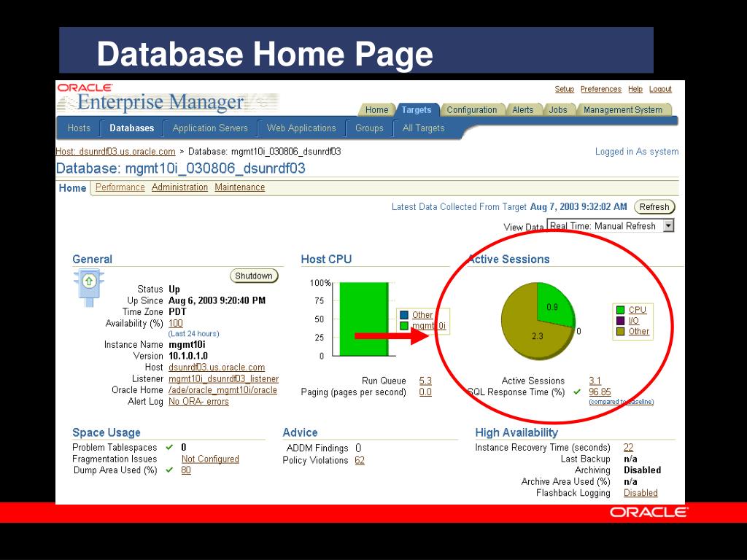Open the View Data dropdown arrow
747x560 pixels.
(x=668, y=226)
